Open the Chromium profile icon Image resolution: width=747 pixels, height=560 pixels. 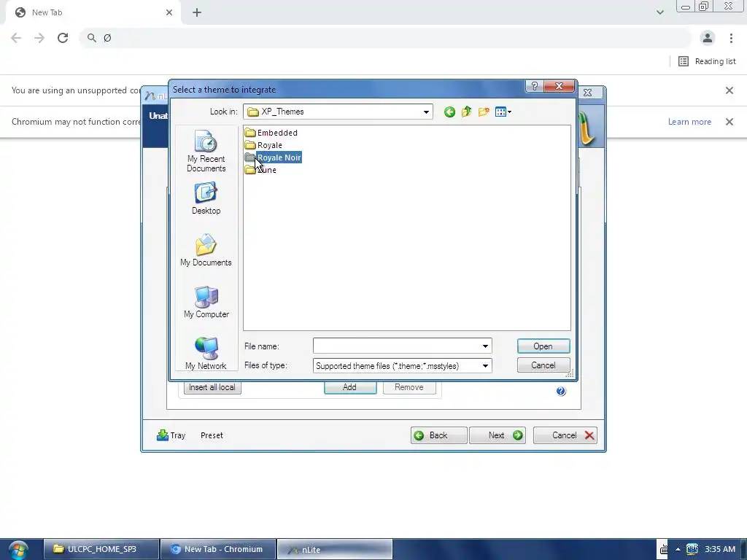[x=708, y=38]
